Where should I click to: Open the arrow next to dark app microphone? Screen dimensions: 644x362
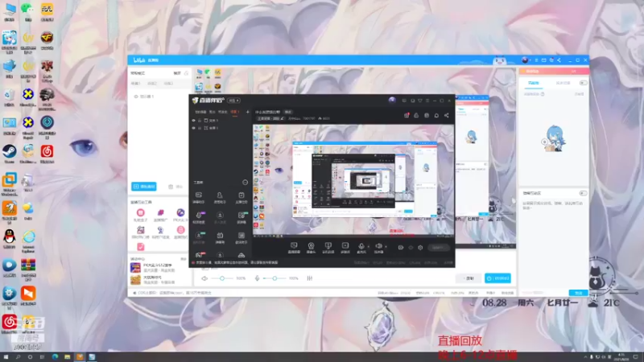(369, 247)
